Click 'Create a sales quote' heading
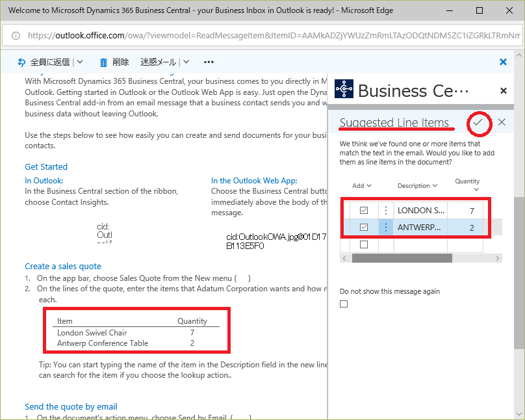This screenshot has height=420, width=525. [x=63, y=267]
